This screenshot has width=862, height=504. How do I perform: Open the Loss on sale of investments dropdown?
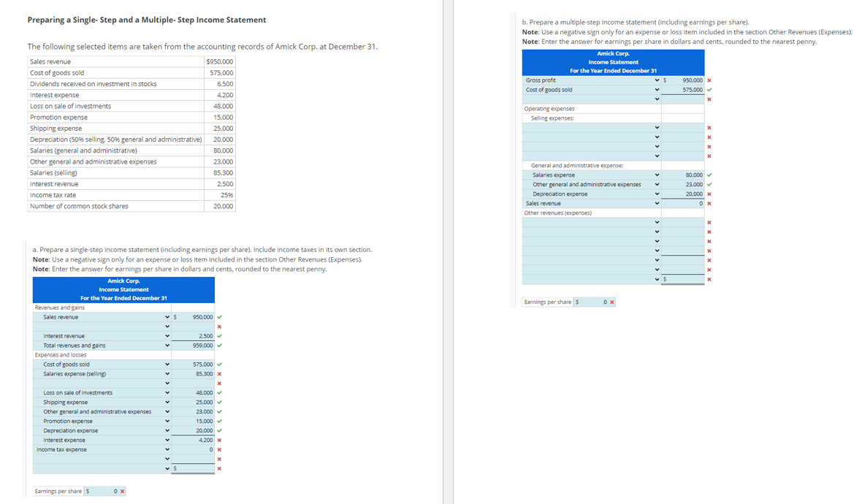(167, 392)
